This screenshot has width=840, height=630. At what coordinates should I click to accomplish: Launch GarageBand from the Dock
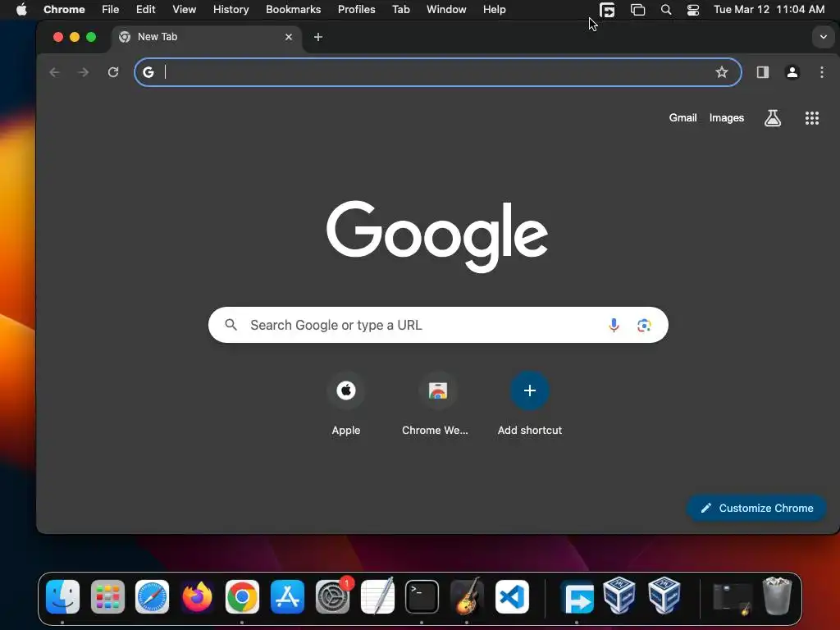[x=467, y=596]
